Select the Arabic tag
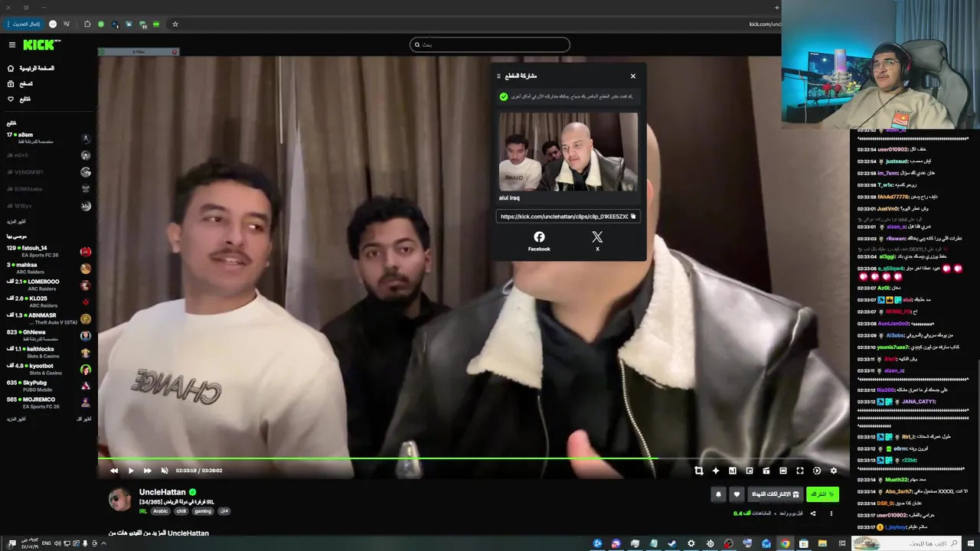 click(x=160, y=511)
